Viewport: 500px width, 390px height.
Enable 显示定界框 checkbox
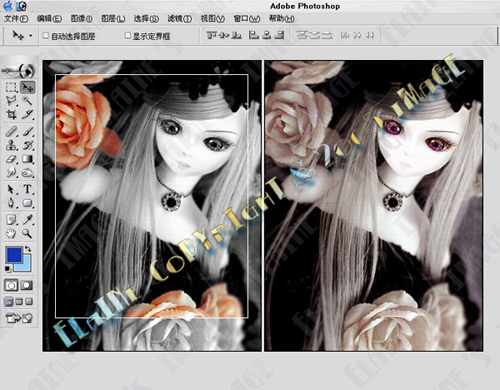click(x=127, y=35)
